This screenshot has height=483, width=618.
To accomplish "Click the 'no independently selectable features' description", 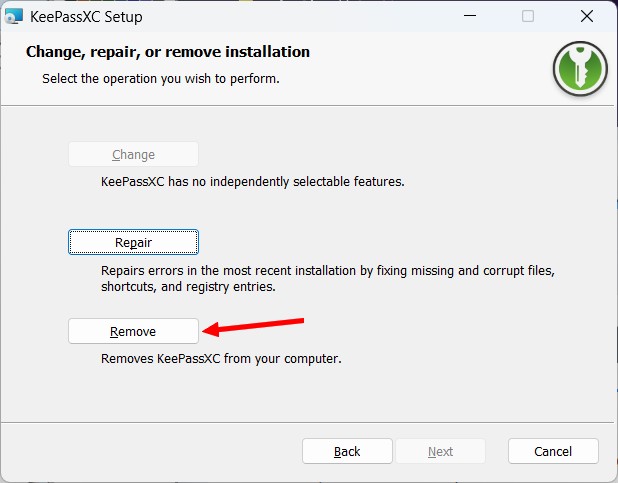I will (252, 183).
